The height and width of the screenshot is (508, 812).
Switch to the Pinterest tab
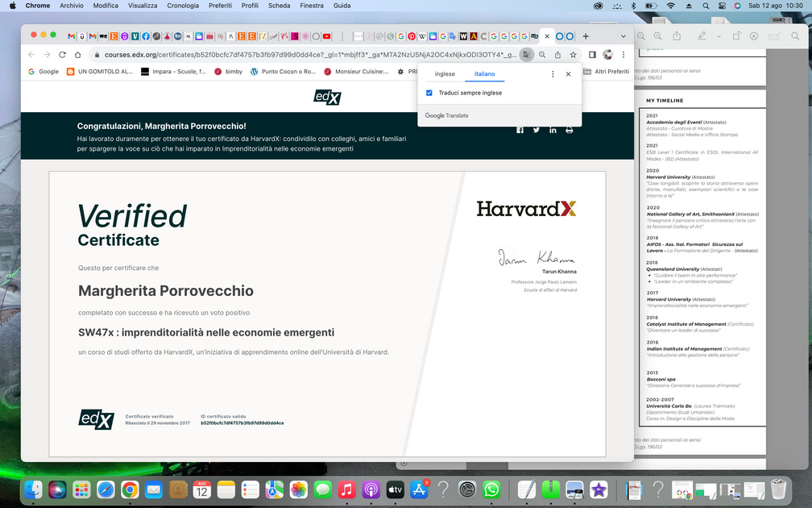(x=411, y=36)
